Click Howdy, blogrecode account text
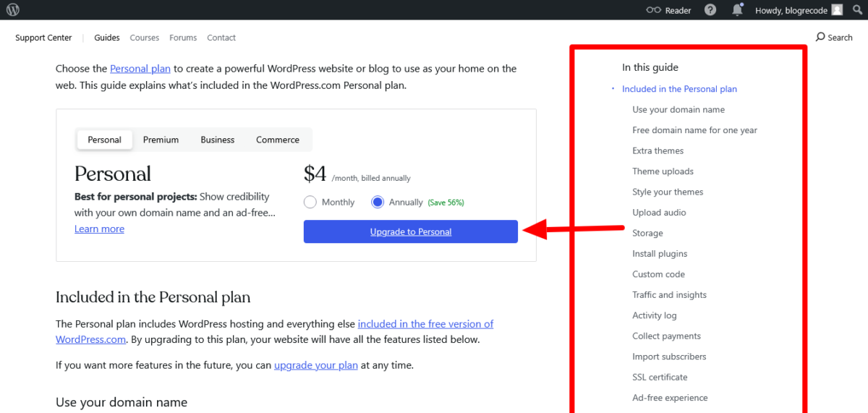The image size is (868, 413). pyautogui.click(x=791, y=10)
